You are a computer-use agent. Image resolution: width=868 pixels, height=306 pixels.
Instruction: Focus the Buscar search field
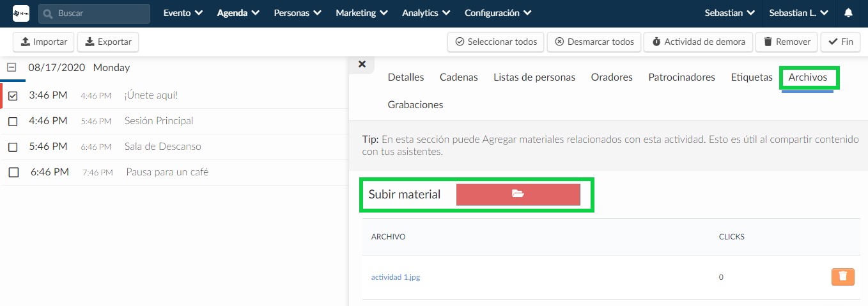click(94, 13)
